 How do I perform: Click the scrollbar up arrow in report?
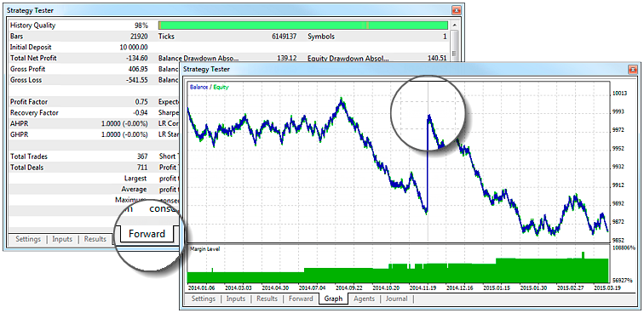coord(453,26)
